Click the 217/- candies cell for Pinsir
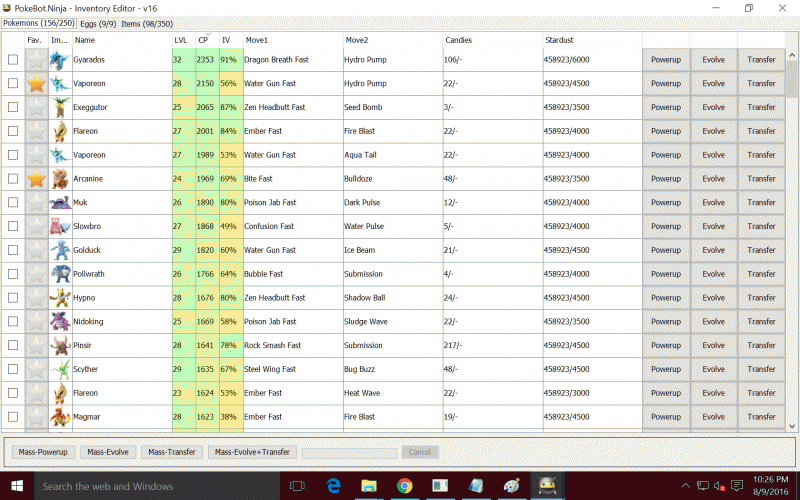 [x=493, y=345]
